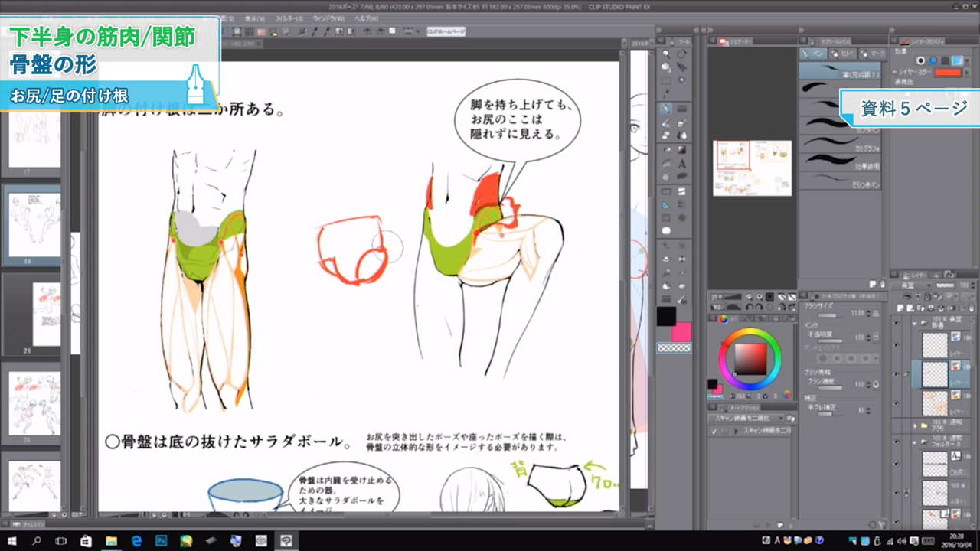980x551 pixels.
Task: Toggle the auto action checkmark
Action: 714,431
